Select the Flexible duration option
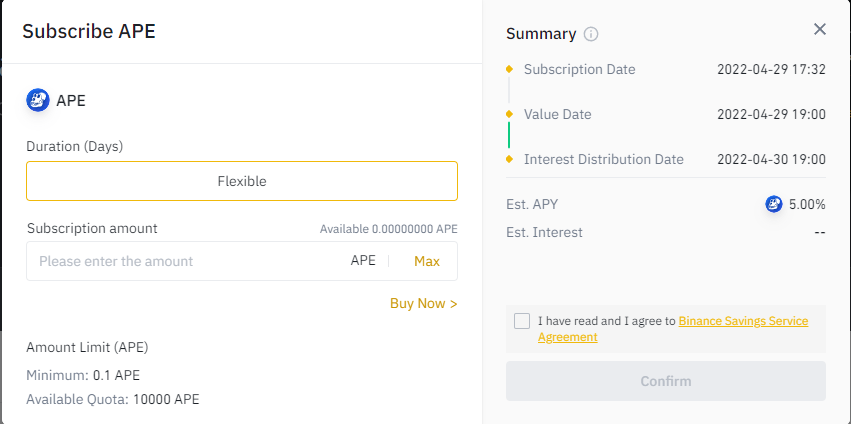Screen dimensions: 851x424 pos(242,181)
